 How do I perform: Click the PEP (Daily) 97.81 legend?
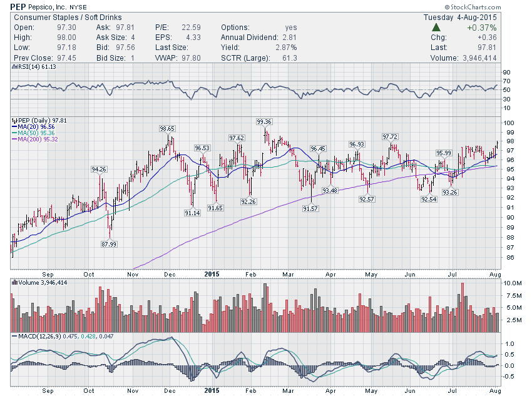(43, 121)
